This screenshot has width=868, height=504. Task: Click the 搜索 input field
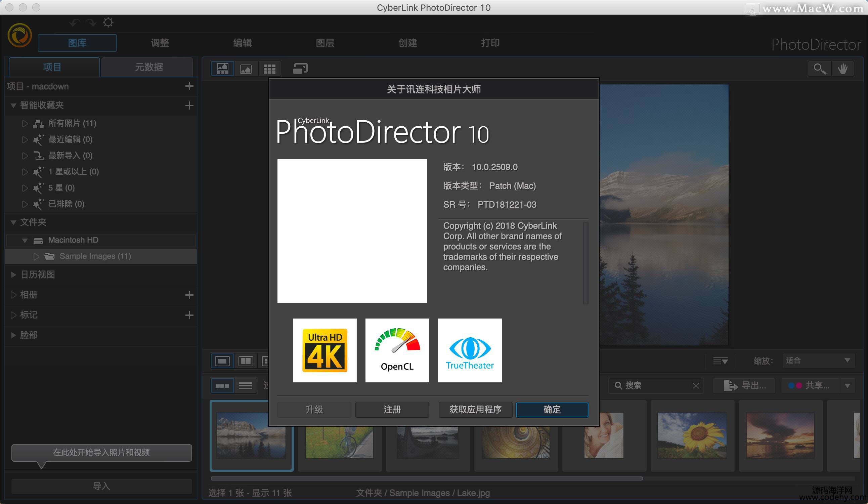tap(656, 385)
